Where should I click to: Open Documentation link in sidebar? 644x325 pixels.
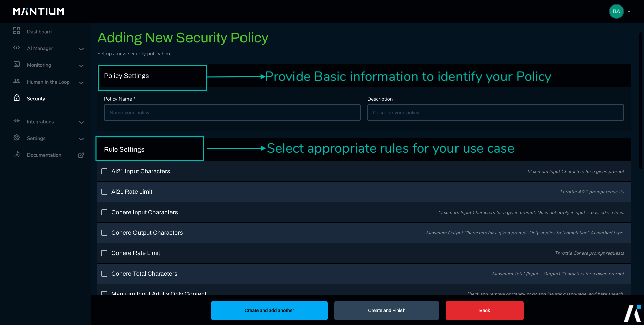pyautogui.click(x=44, y=155)
